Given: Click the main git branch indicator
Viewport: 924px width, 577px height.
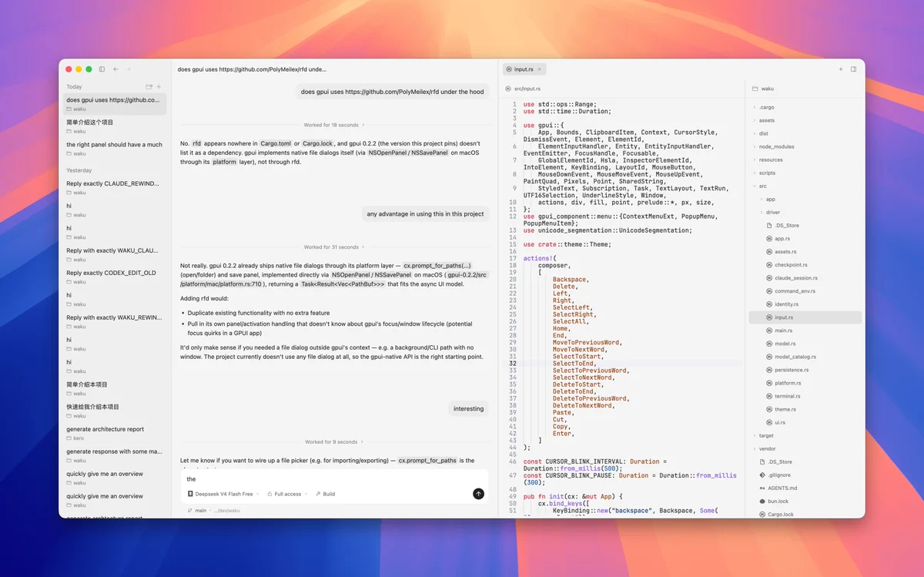Looking at the screenshot, I should point(197,511).
